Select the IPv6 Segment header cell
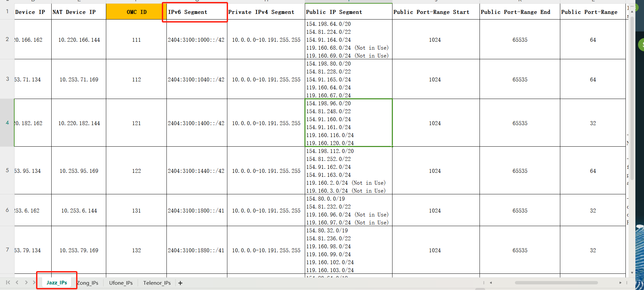Image resolution: width=644 pixels, height=290 pixels. tap(197, 12)
